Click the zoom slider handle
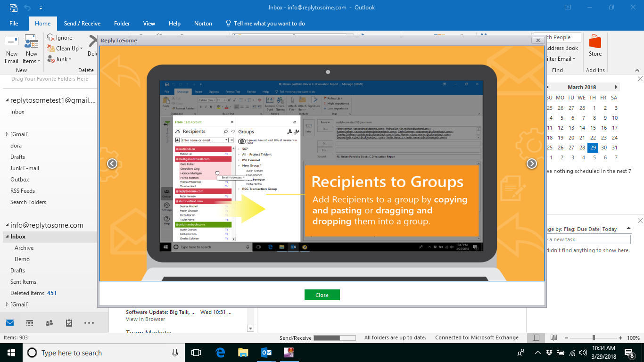The width and height of the screenshot is (644, 362). coord(594,338)
